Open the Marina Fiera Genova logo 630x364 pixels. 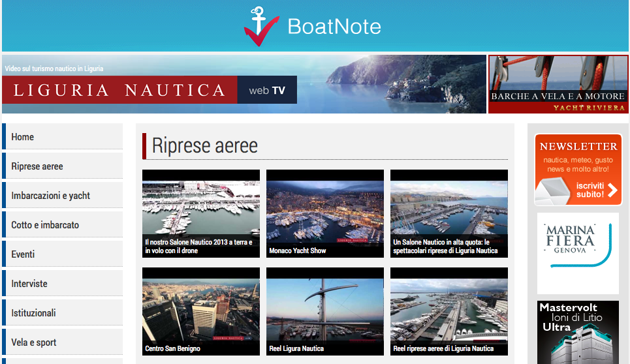coord(578,253)
